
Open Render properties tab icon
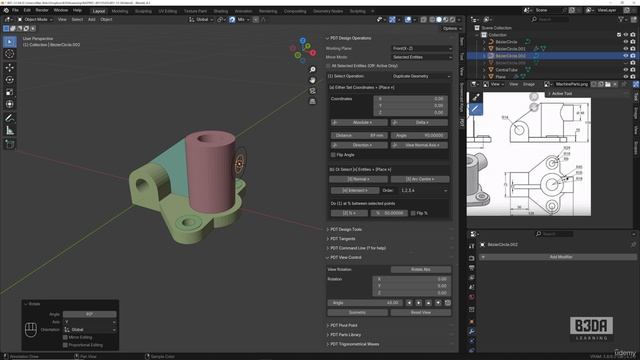pyautogui.click(x=472, y=258)
